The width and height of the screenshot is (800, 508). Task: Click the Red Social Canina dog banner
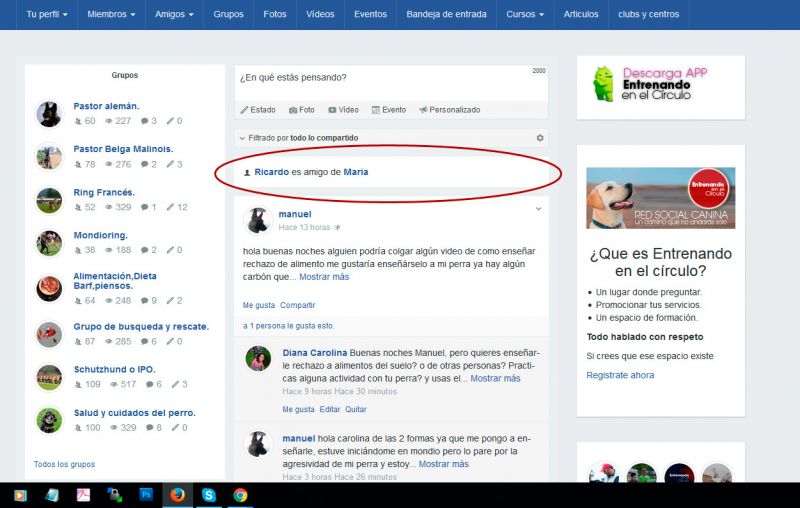[661, 198]
